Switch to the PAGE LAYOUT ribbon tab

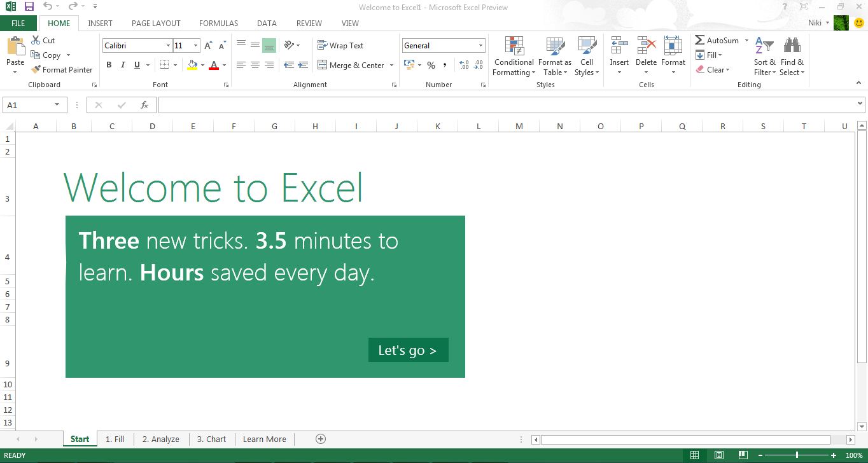(156, 23)
